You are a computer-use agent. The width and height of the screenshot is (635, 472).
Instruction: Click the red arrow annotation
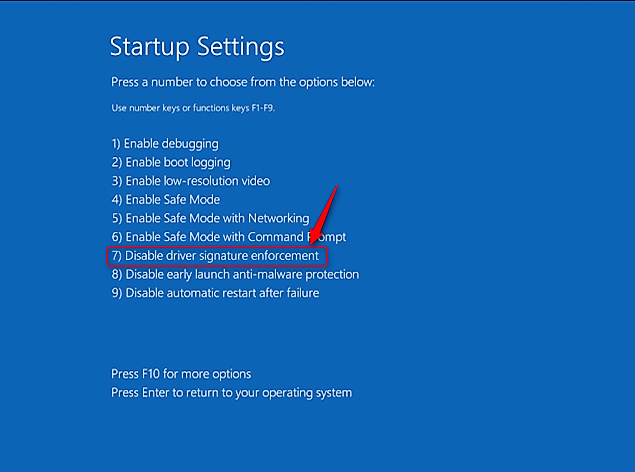click(x=324, y=215)
